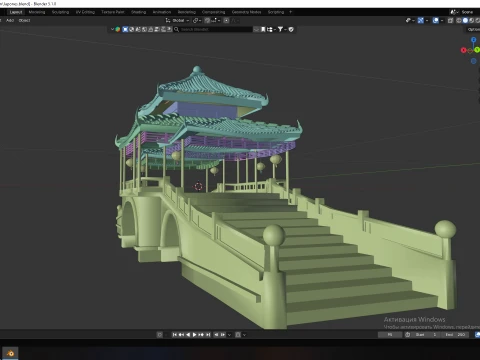Switch to the UV Editing workspace tab

(85, 12)
